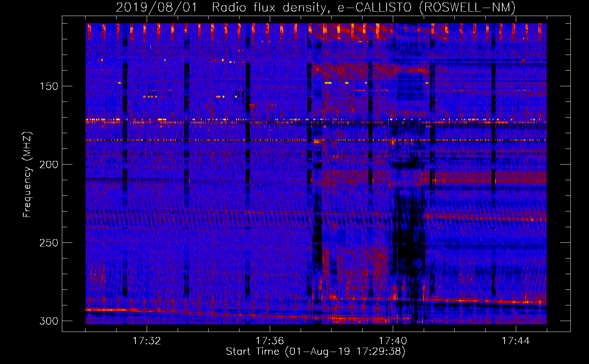Click the "Start Time (01-Aug-19 17:29:38)" axis label
The image size is (589, 364).
tap(316, 352)
